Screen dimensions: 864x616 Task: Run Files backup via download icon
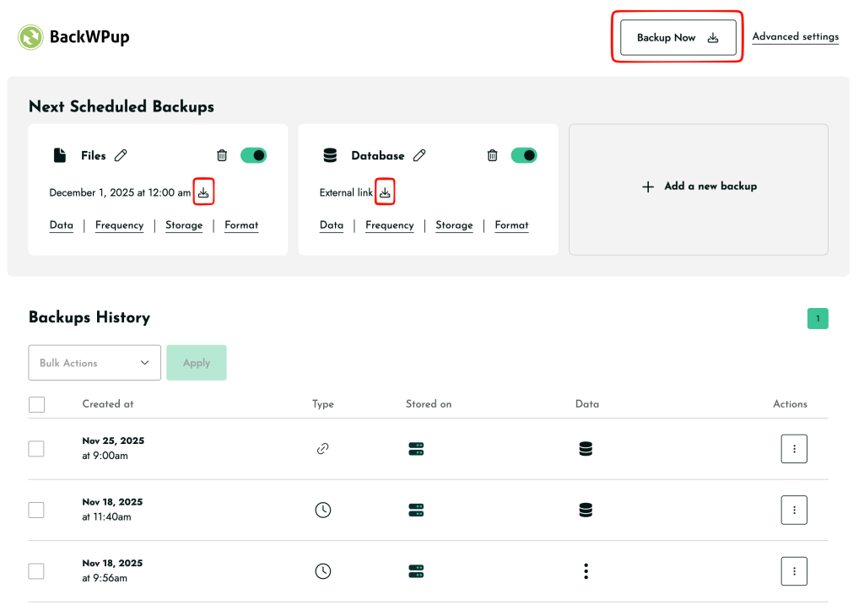[x=203, y=192]
